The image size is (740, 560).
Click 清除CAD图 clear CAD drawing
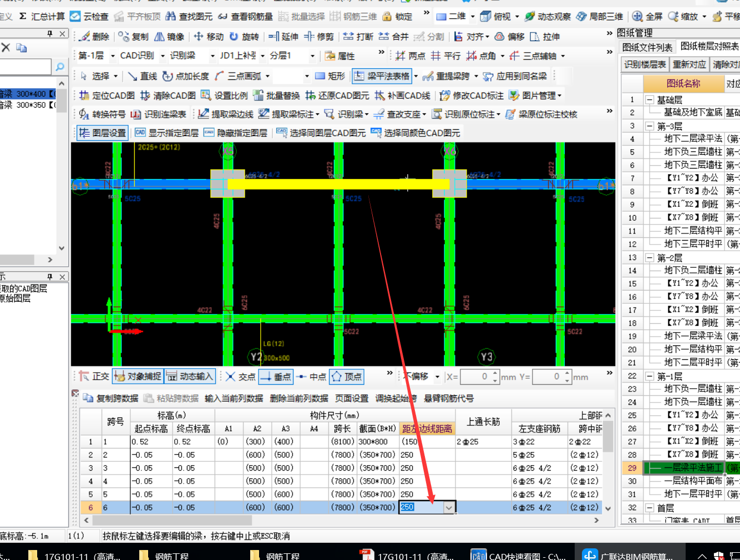(x=168, y=95)
